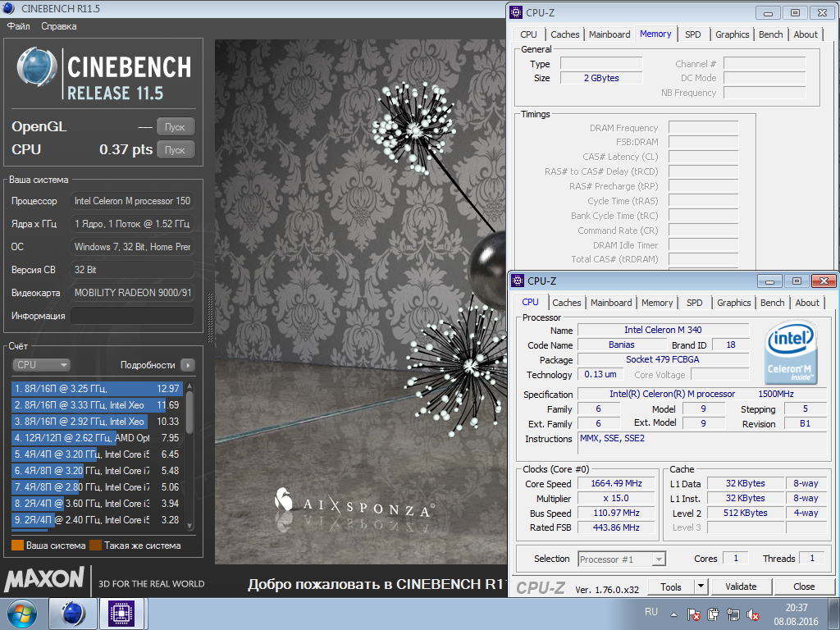Select ranking row 9 with score 3.28

tap(97, 519)
